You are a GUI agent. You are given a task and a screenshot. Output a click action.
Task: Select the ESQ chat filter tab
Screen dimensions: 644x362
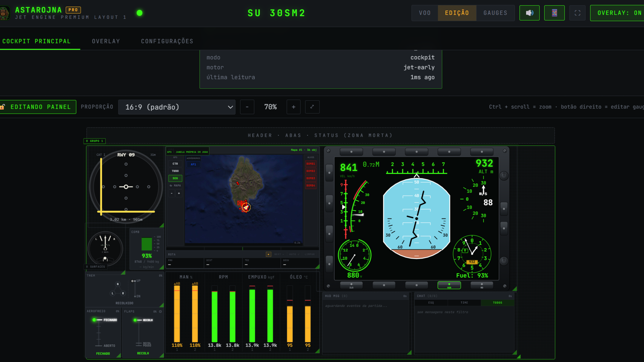coord(431,303)
